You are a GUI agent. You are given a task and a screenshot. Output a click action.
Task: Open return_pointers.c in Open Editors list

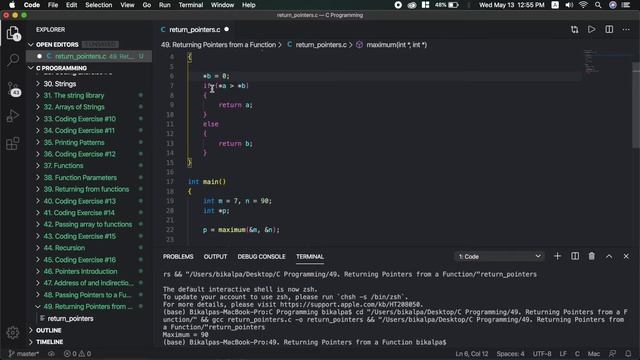pyautogui.click(x=89, y=56)
